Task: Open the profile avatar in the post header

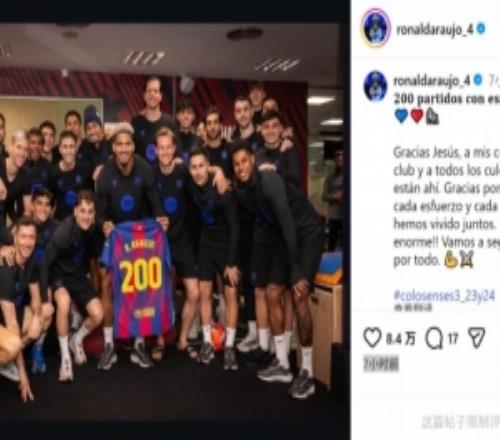Action: tap(375, 29)
